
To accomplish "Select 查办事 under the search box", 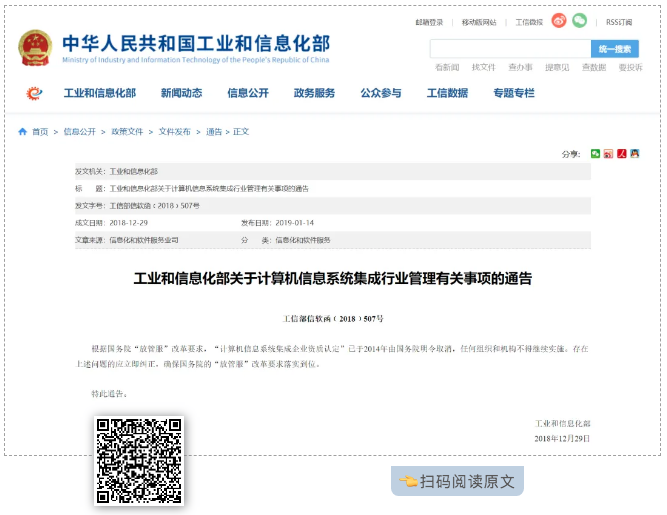I will tap(520, 67).
